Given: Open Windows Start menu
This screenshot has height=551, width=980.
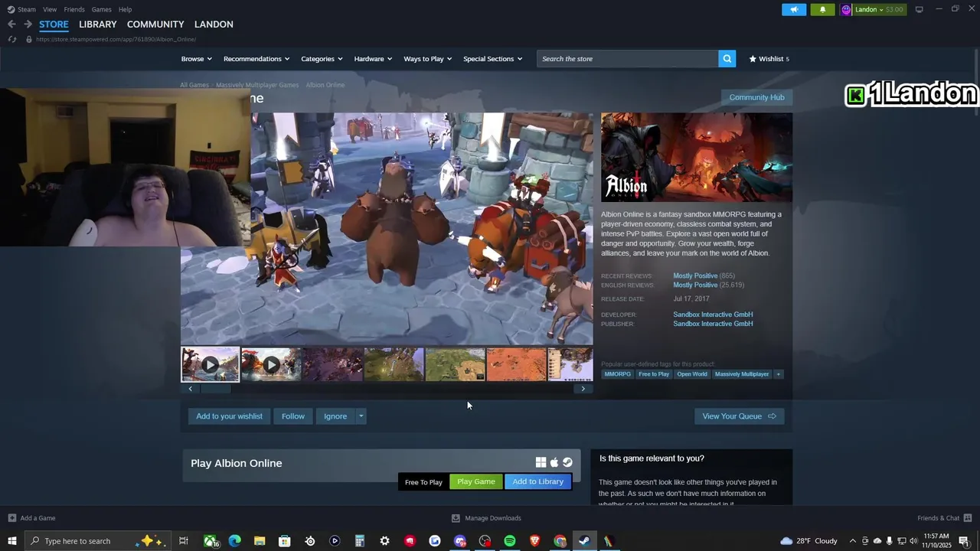Looking at the screenshot, I should click(11, 541).
